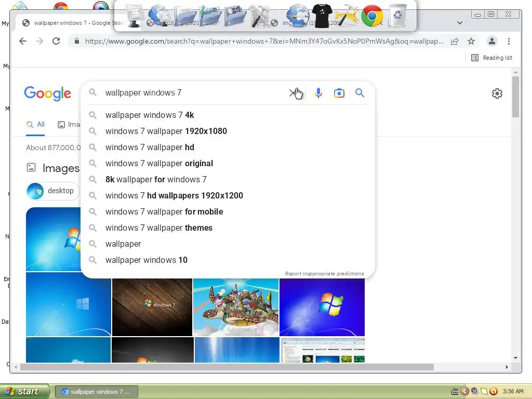The width and height of the screenshot is (532, 399).
Task: Pick the plain wallpaper suggestion
Action: (x=228, y=244)
